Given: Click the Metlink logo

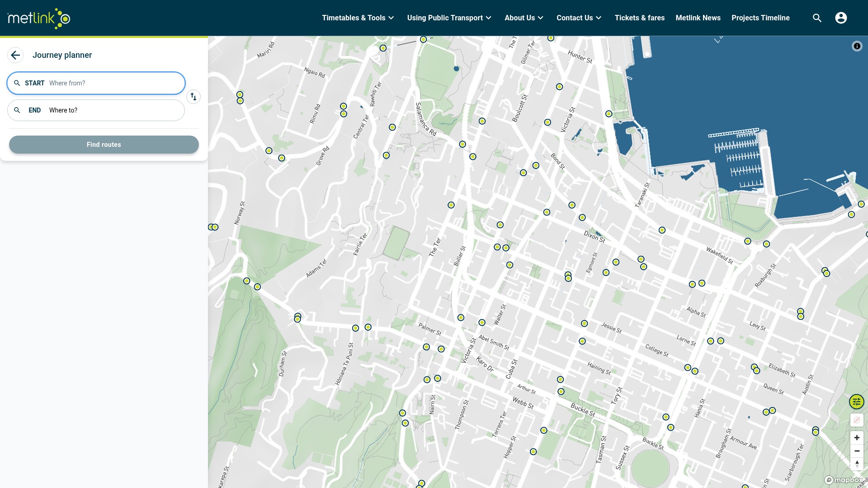Looking at the screenshot, I should (39, 19).
